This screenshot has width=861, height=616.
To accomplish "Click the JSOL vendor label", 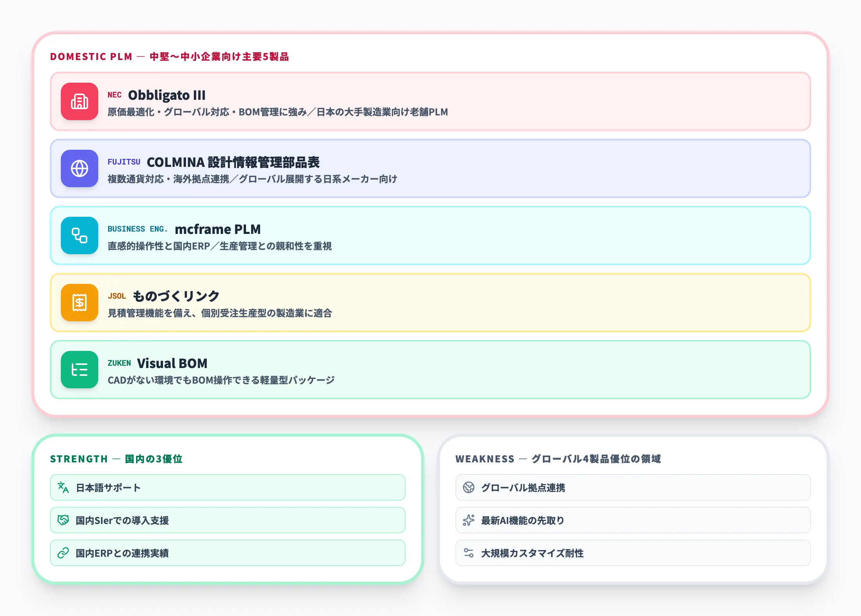I will coord(117,296).
